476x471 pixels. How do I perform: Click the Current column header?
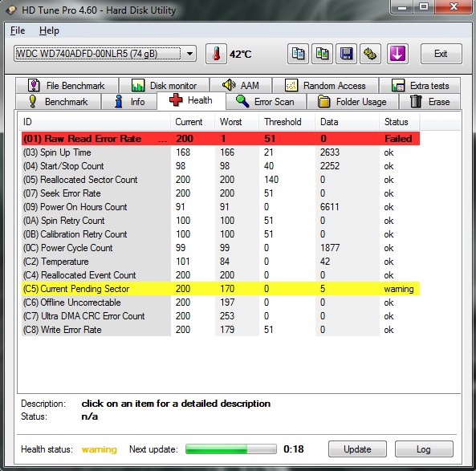tap(193, 122)
